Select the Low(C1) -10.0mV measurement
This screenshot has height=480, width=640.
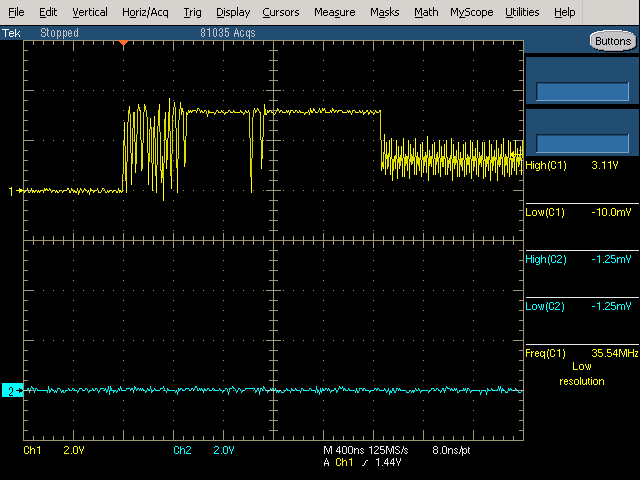(578, 212)
